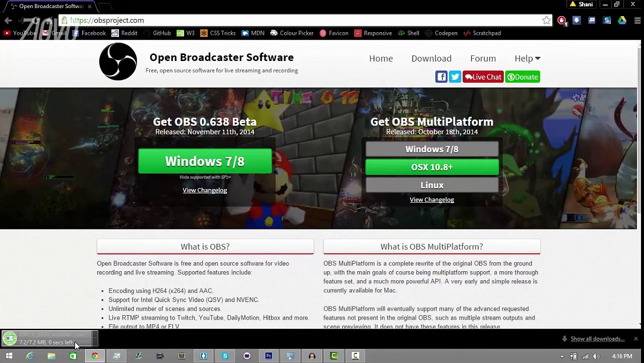The height and width of the screenshot is (363, 644).
Task: Open the Codepen bookmark
Action: 441,33
